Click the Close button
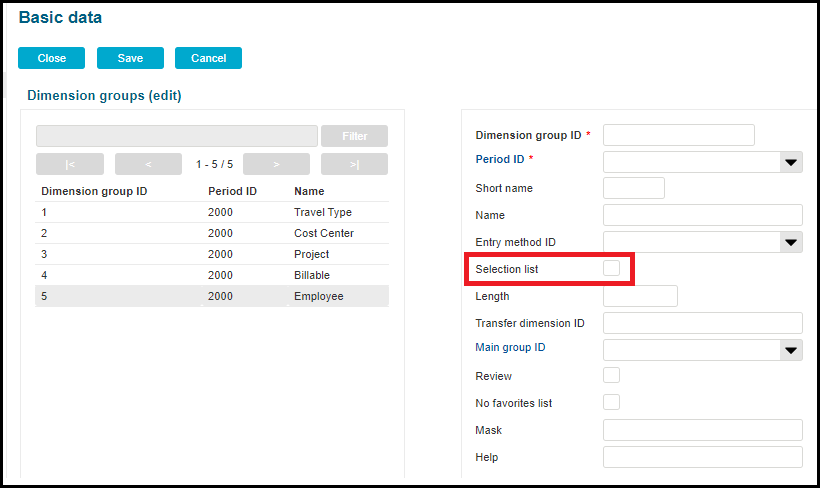The image size is (820, 488). [51, 58]
